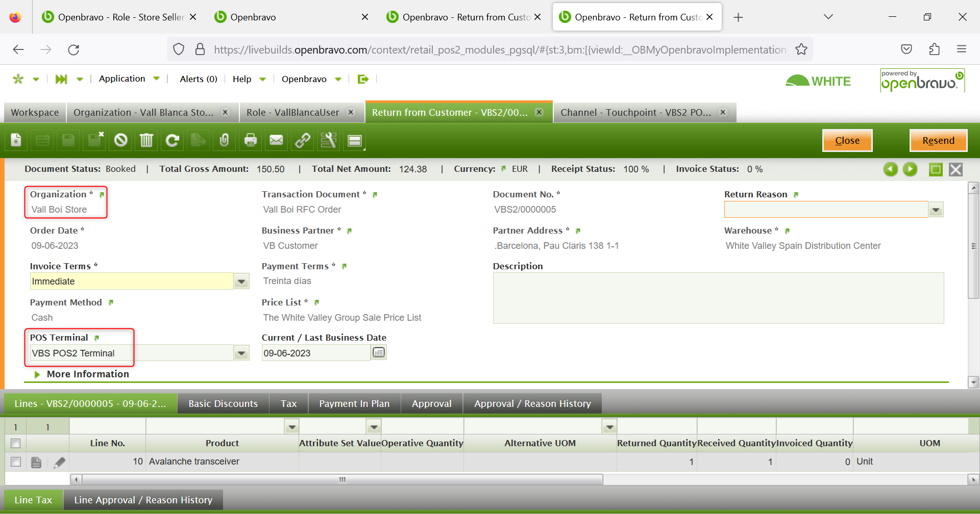Click the Resend button
Screen dimensions: 980x514
[938, 141]
